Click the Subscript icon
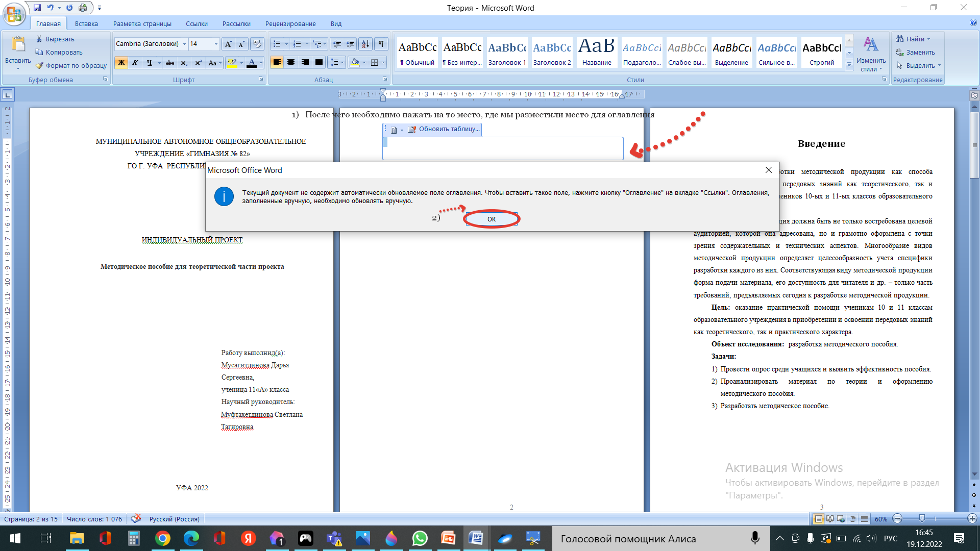The height and width of the screenshot is (551, 980). (x=184, y=63)
